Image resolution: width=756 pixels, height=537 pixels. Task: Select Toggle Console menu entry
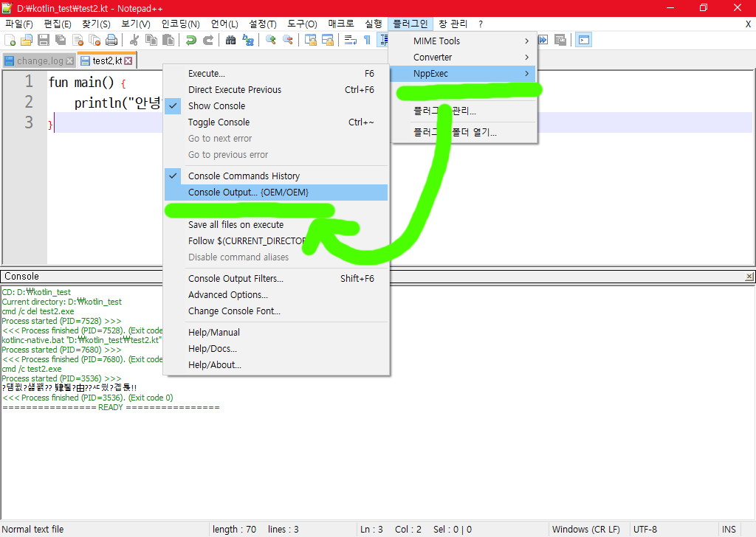(276, 122)
